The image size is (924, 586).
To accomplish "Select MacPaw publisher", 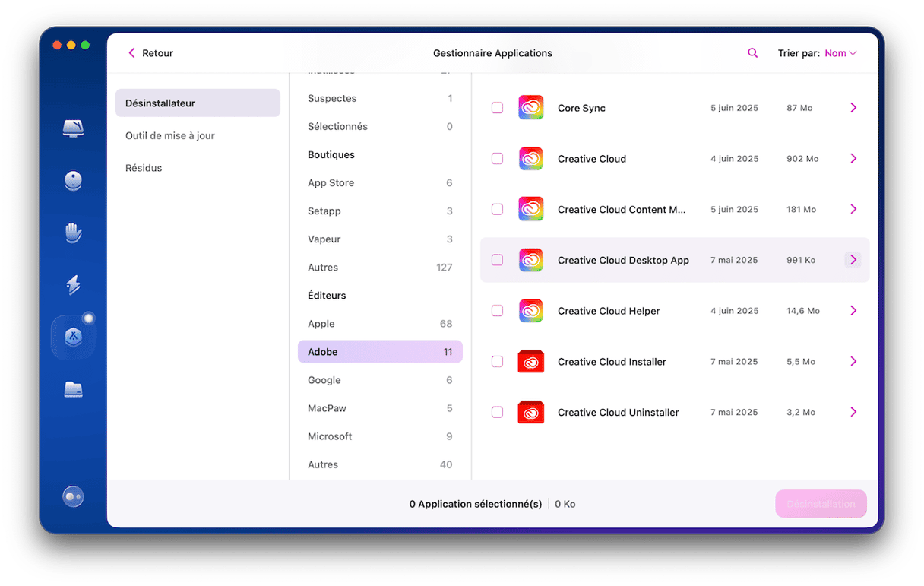I will point(380,408).
